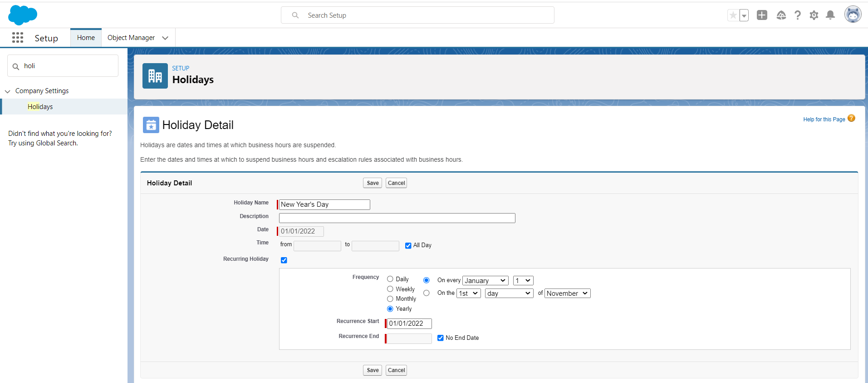Open the Trailhead guidance icon
Image resolution: width=868 pixels, height=383 pixels.
coord(781,15)
